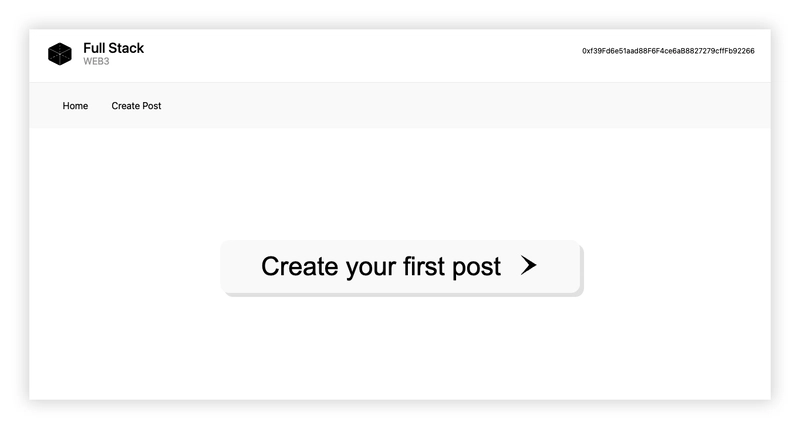800x429 pixels.
Task: Click the word 'Stack' in the header title
Action: [x=128, y=48]
